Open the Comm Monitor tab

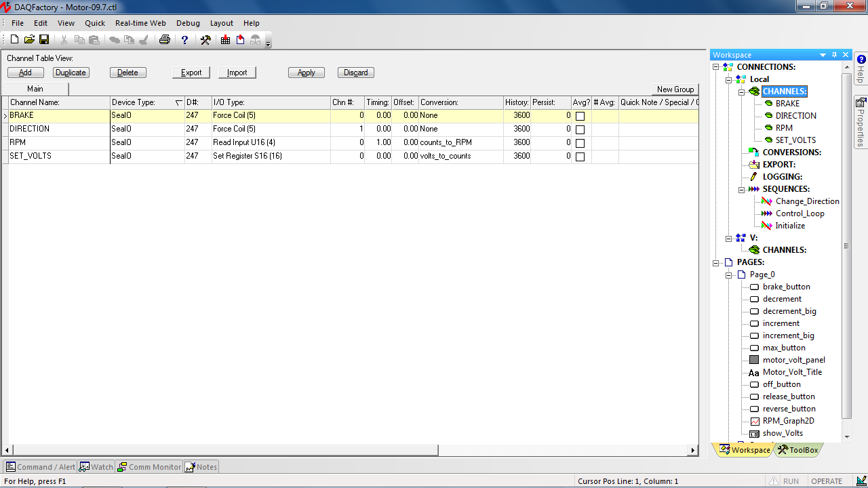149,467
